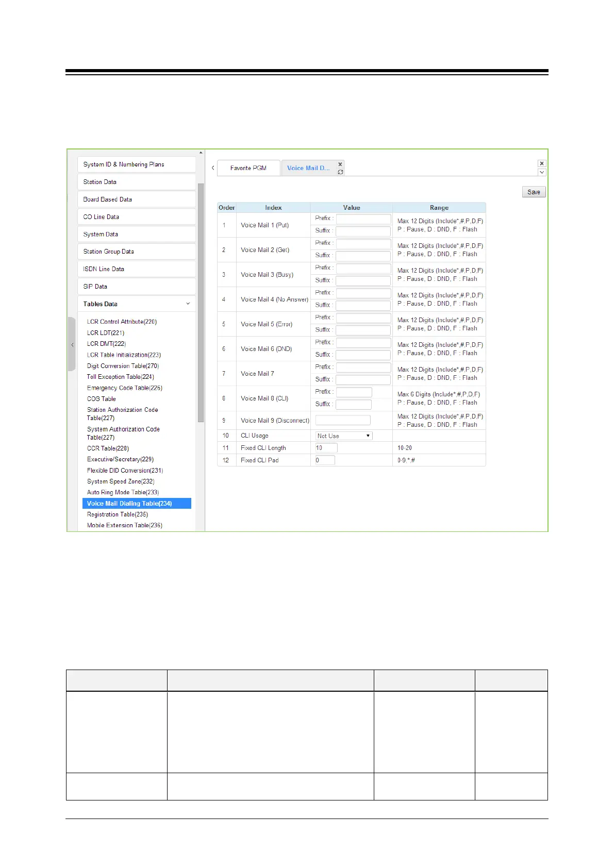614x868 pixels.
Task: Refresh the Voice Mail D... tab
Action: (340, 172)
